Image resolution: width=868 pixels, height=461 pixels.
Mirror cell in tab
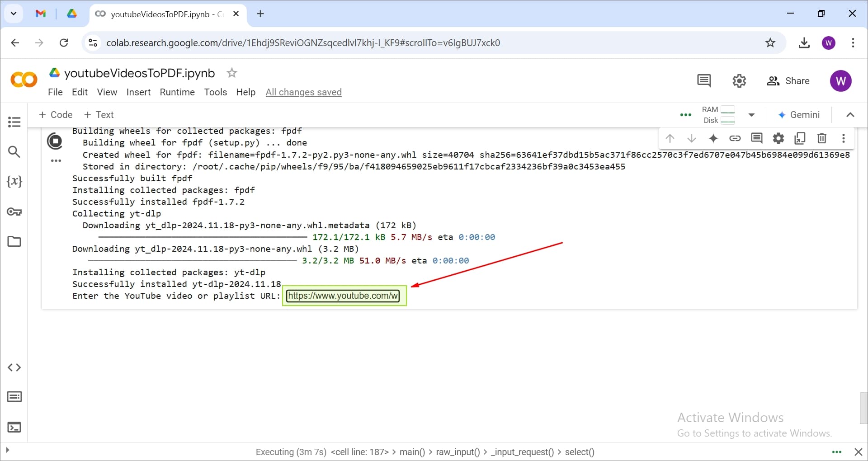(x=800, y=138)
